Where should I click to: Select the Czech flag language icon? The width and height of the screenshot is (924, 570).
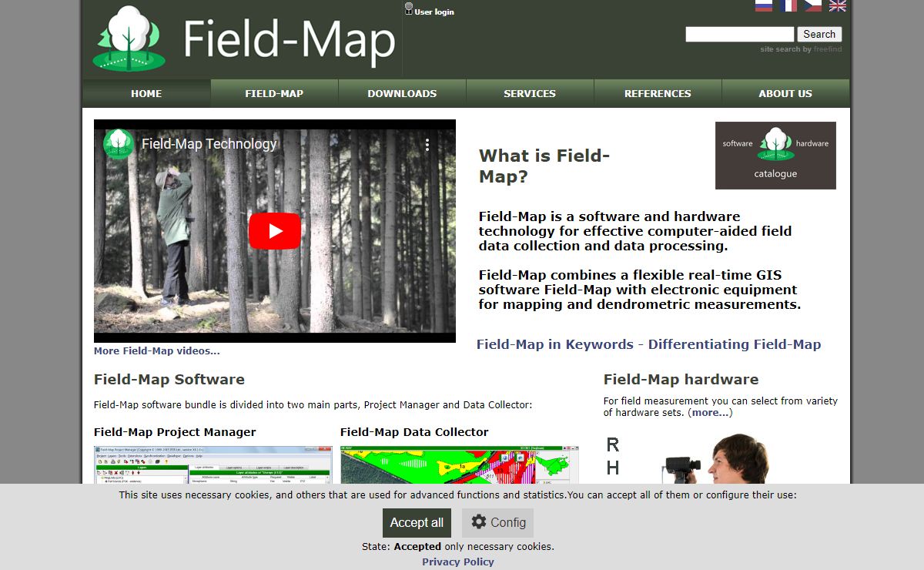813,5
